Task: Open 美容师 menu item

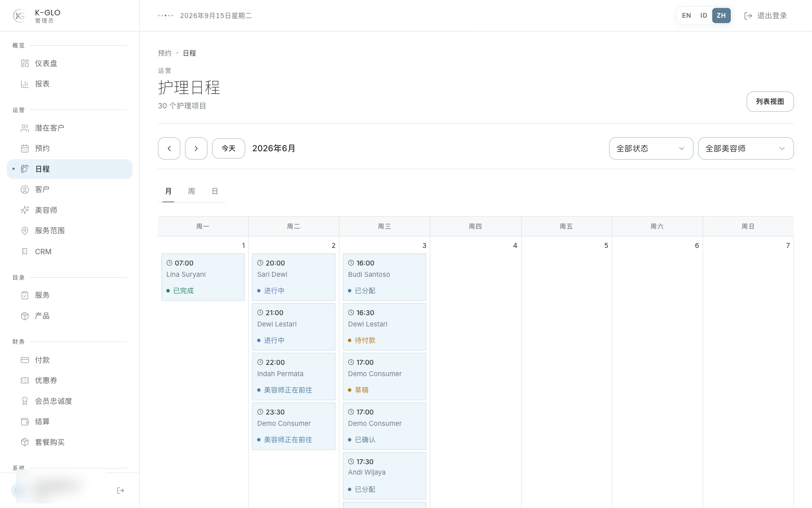Action: point(70,210)
